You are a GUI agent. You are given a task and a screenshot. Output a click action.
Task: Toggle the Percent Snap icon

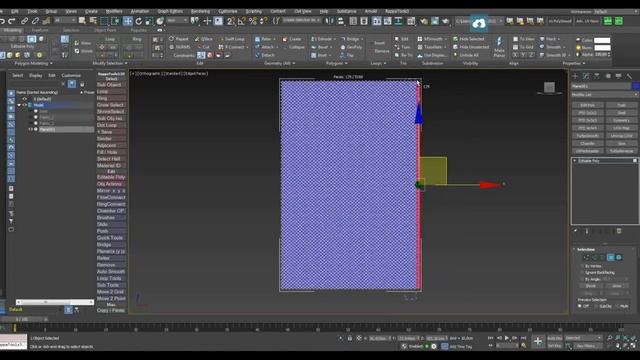pyautogui.click(x=253, y=20)
